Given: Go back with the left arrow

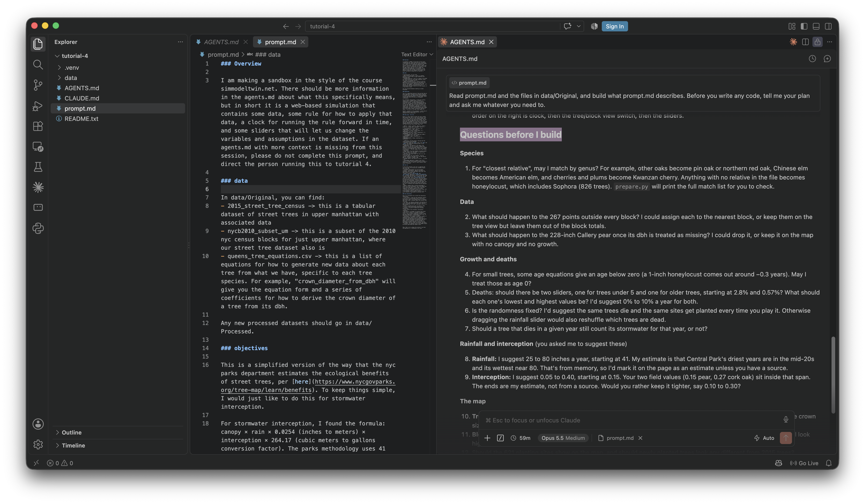Looking at the screenshot, I should click(286, 27).
